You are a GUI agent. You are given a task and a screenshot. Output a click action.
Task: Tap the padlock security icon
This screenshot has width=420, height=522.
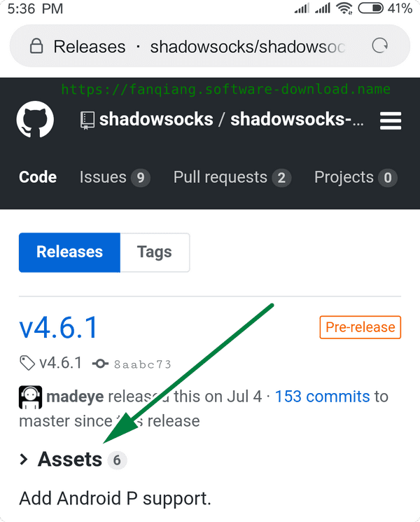tap(36, 46)
